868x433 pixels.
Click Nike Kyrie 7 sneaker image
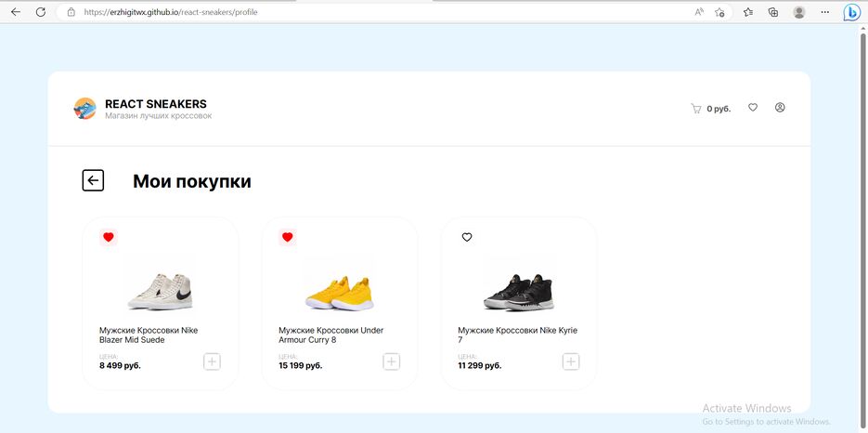point(519,292)
